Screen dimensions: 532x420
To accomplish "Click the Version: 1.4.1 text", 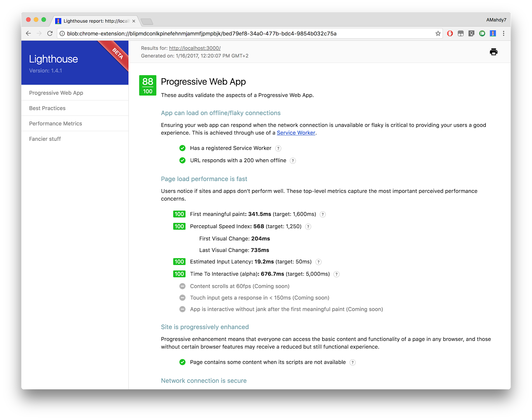I will [x=46, y=71].
